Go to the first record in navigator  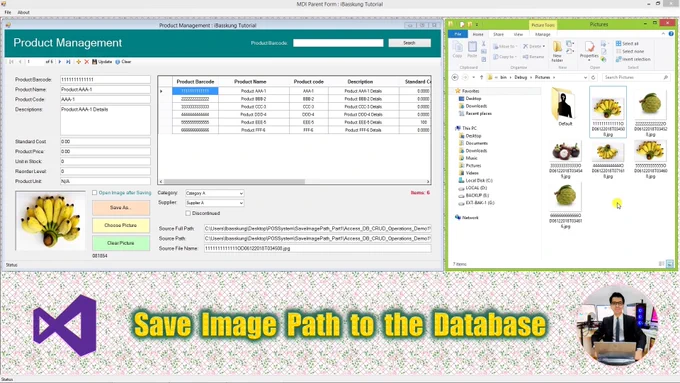[x=11, y=62]
